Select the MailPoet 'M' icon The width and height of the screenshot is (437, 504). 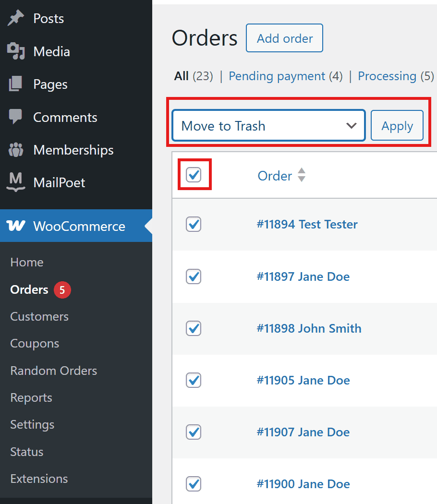[16, 182]
